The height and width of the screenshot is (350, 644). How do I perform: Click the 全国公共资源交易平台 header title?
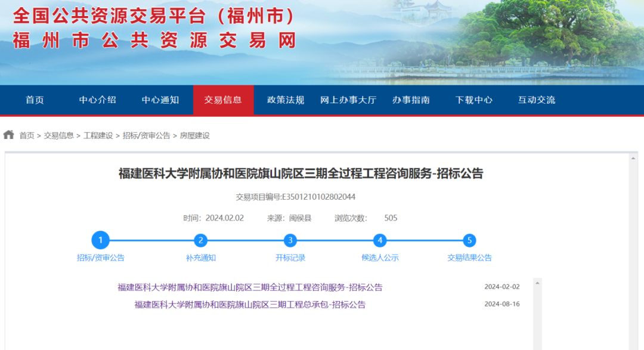[x=154, y=17]
